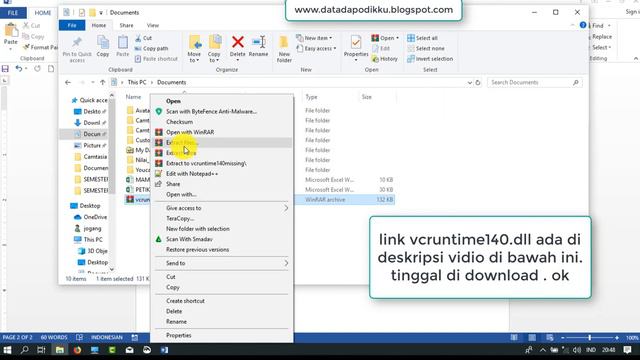Image resolution: width=640 pixels, height=360 pixels.
Task: Open the ribbon Open button dropdown
Action: (397, 38)
